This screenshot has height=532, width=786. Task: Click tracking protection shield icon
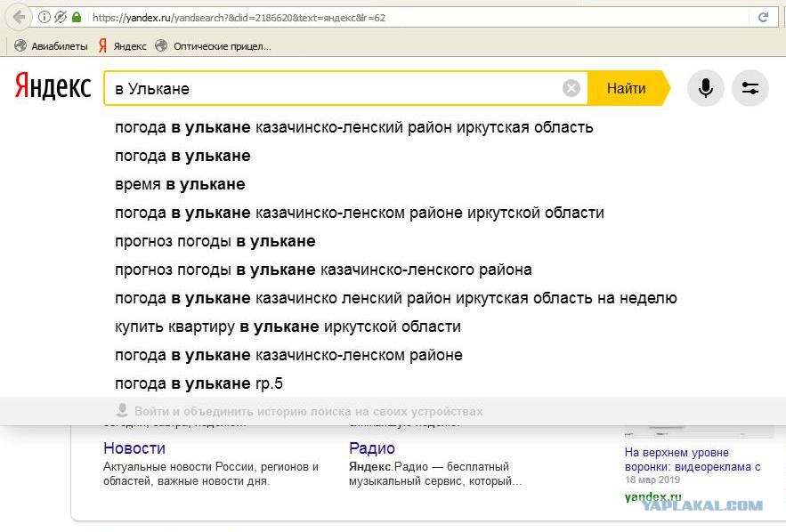pyautogui.click(x=61, y=17)
